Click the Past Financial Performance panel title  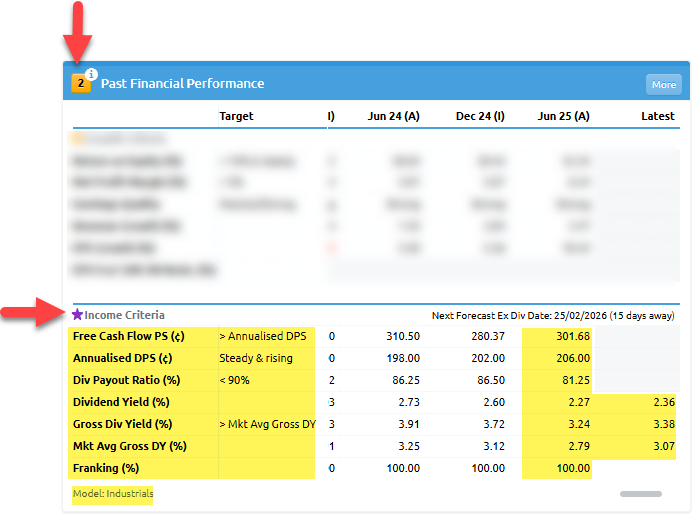pos(182,84)
